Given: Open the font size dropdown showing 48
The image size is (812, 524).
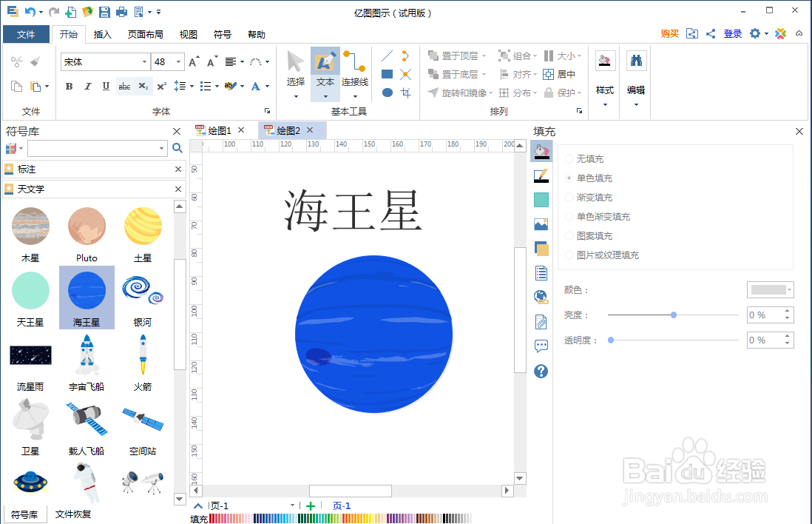Looking at the screenshot, I should (179, 61).
